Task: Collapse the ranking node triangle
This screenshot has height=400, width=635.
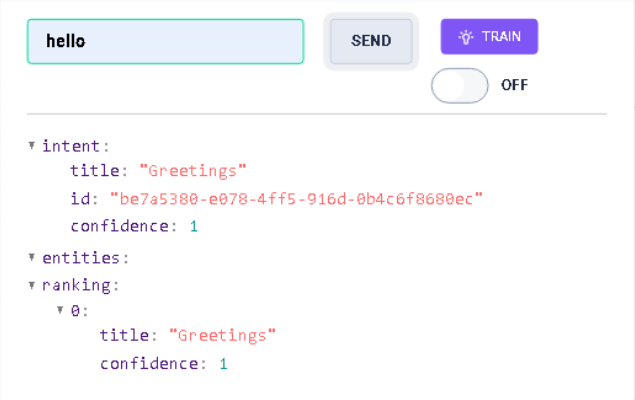Action: [x=33, y=285]
